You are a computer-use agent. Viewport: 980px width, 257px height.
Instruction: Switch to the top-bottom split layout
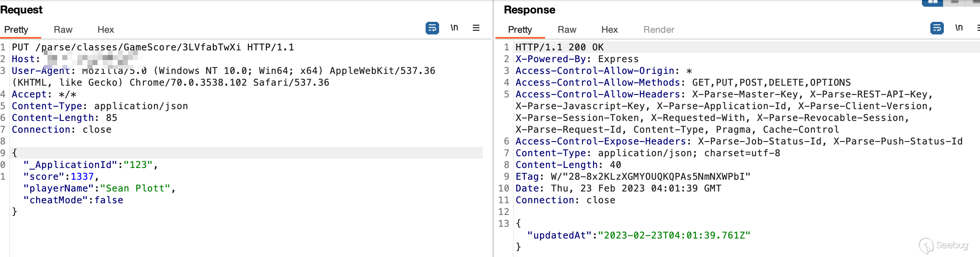[x=955, y=2]
